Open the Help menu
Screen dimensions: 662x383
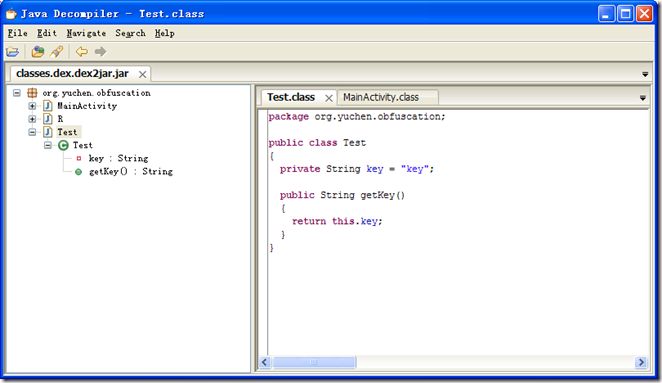pos(165,33)
